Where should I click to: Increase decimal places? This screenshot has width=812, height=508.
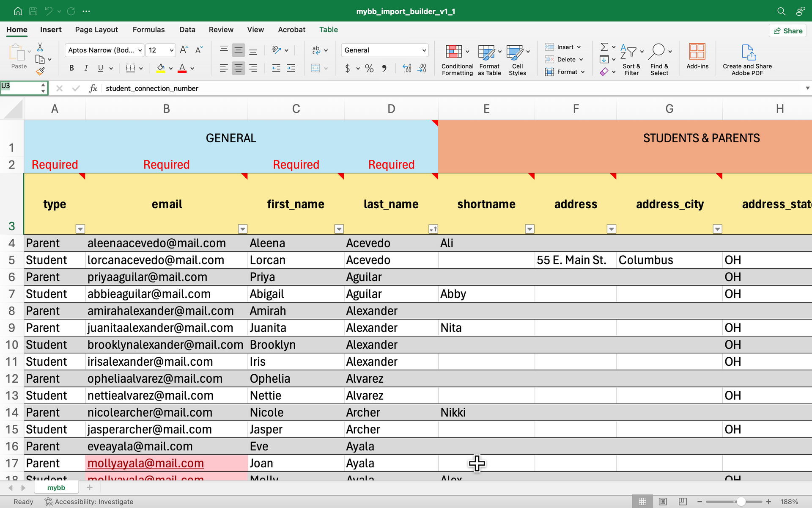click(x=407, y=68)
